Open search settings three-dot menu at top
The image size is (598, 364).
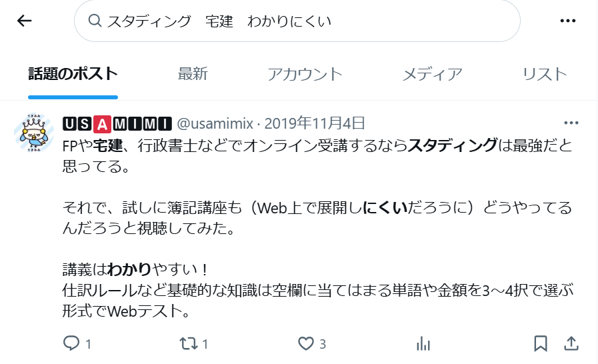tap(568, 21)
